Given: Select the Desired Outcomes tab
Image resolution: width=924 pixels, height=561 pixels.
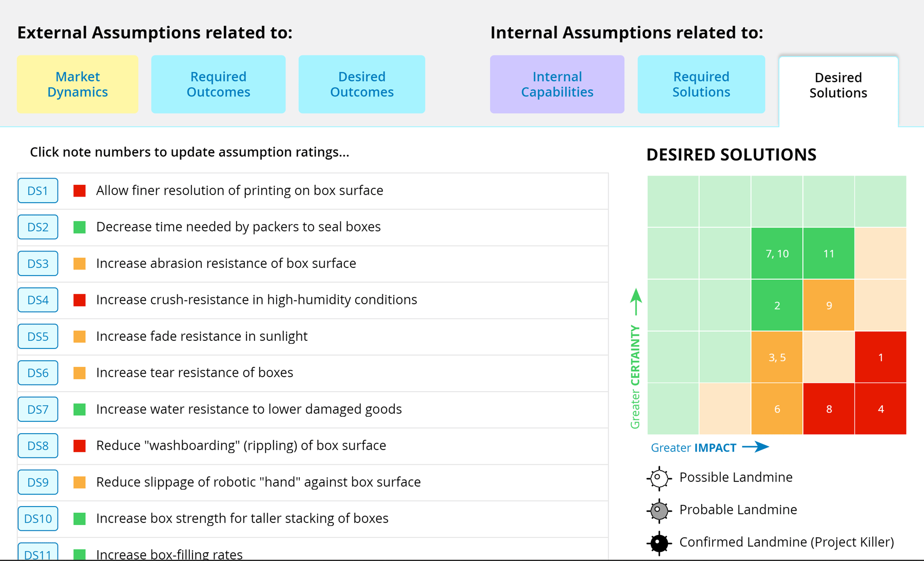Looking at the screenshot, I should (361, 84).
